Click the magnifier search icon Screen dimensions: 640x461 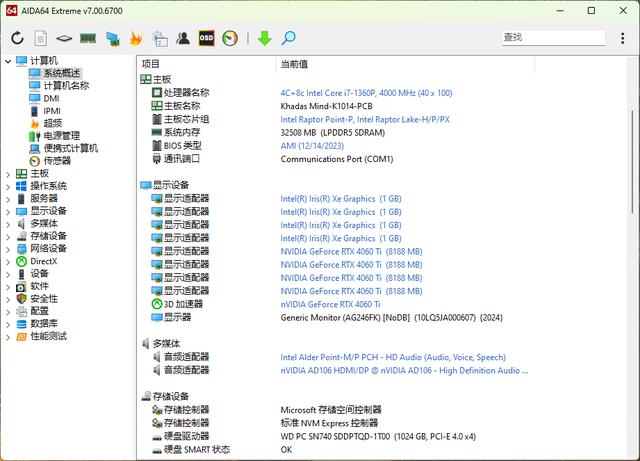click(x=289, y=38)
